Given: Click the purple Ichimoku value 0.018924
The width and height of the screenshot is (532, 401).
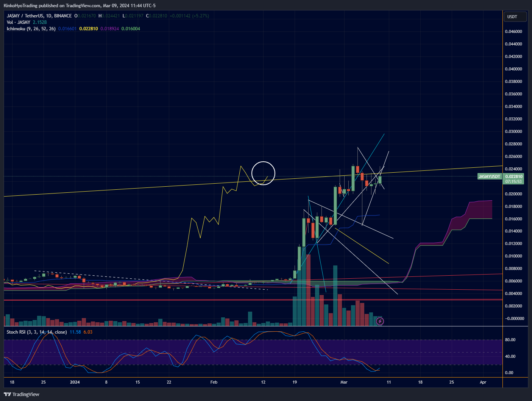Looking at the screenshot, I should (109, 29).
